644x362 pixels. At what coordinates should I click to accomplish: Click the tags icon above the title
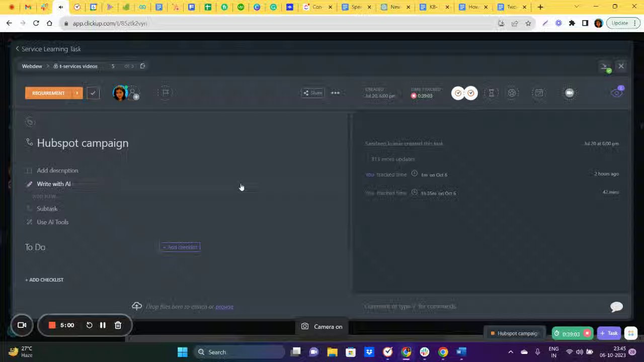[x=30, y=122]
